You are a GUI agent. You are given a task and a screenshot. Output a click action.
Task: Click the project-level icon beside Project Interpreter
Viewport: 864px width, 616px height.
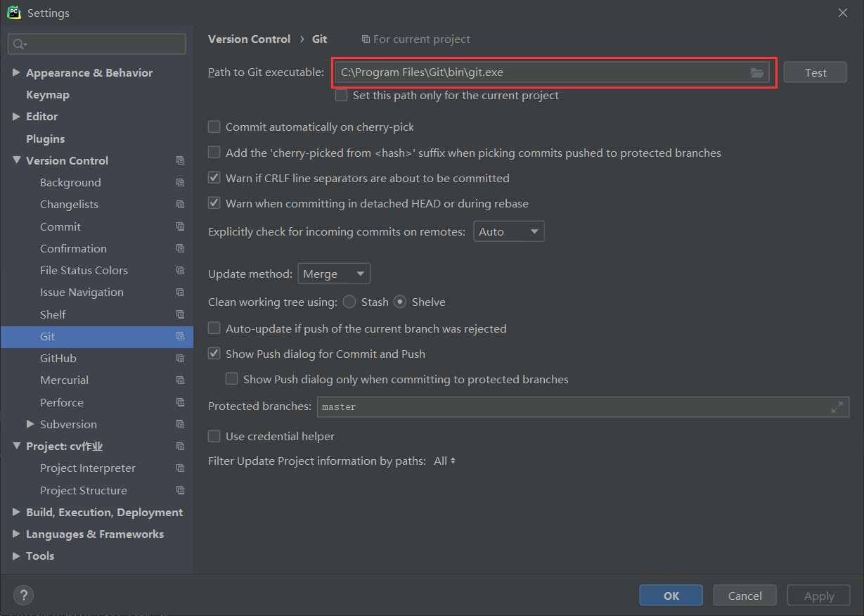[x=181, y=468]
